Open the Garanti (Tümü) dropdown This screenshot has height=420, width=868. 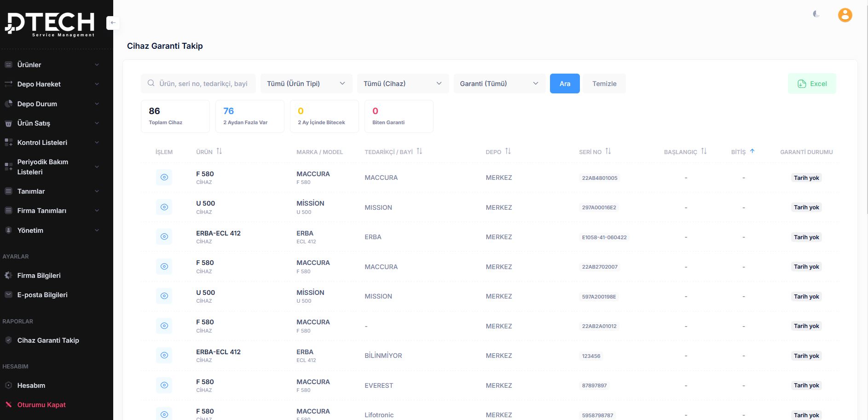(499, 83)
